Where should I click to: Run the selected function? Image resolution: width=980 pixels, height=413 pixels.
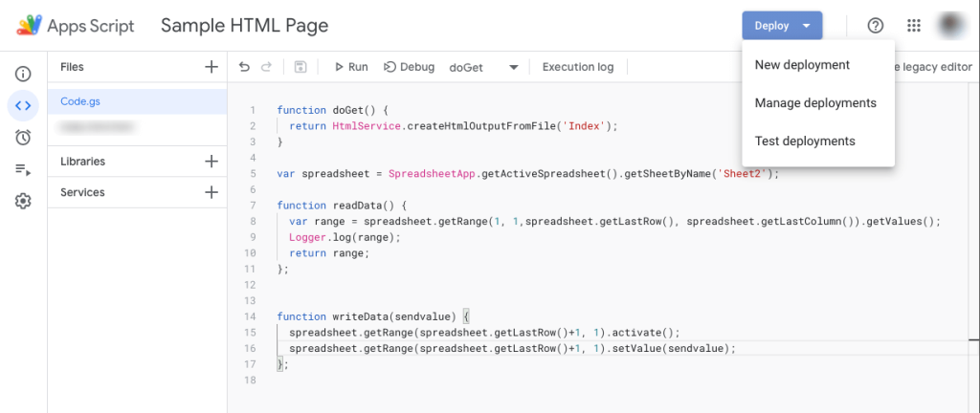pyautogui.click(x=351, y=67)
